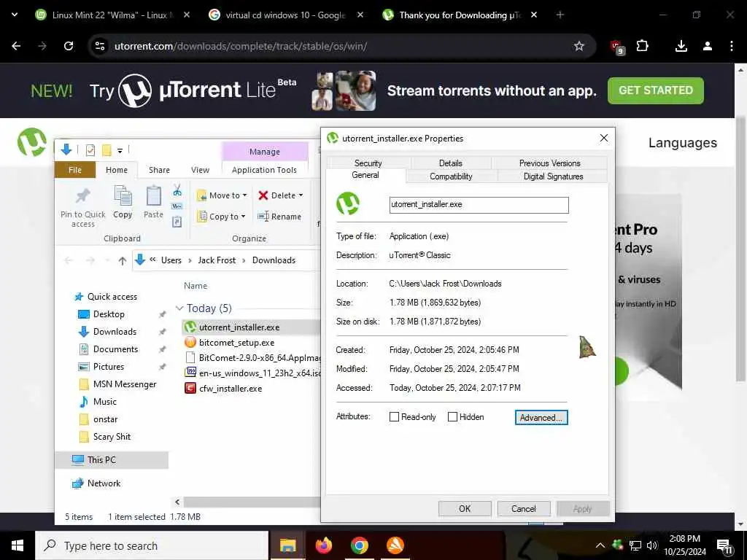Open the Move to dropdown
The height and width of the screenshot is (560, 747).
[222, 195]
